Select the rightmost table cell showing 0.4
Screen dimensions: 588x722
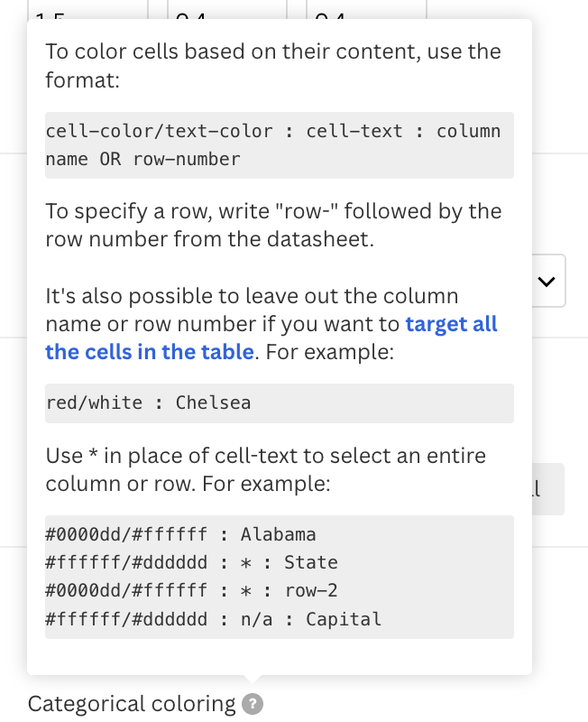click(x=367, y=9)
